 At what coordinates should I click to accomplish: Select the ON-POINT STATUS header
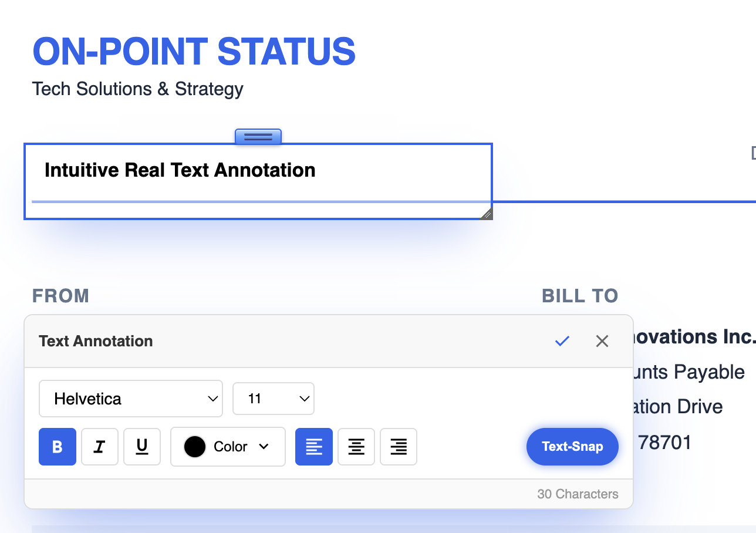coord(194,52)
